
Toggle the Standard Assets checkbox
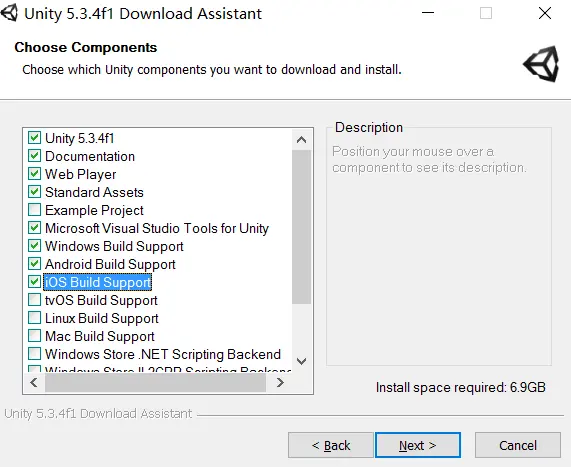(34, 192)
